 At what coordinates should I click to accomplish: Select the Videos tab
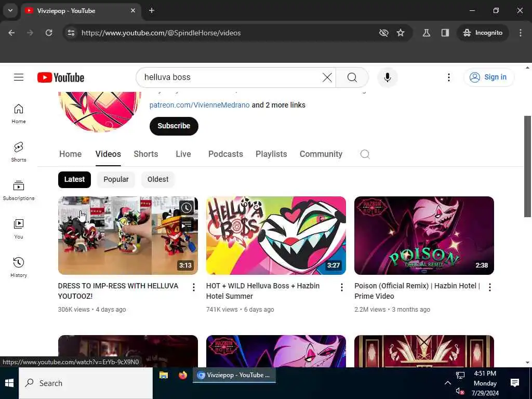(x=108, y=154)
